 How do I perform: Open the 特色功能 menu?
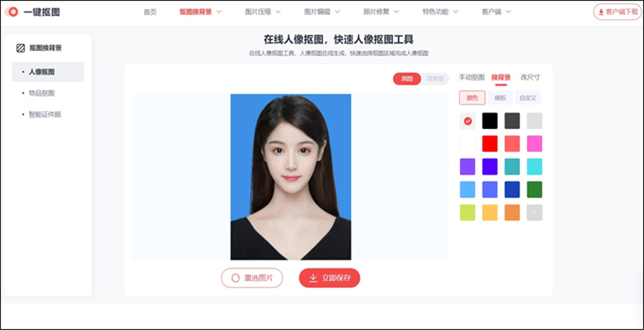436,12
